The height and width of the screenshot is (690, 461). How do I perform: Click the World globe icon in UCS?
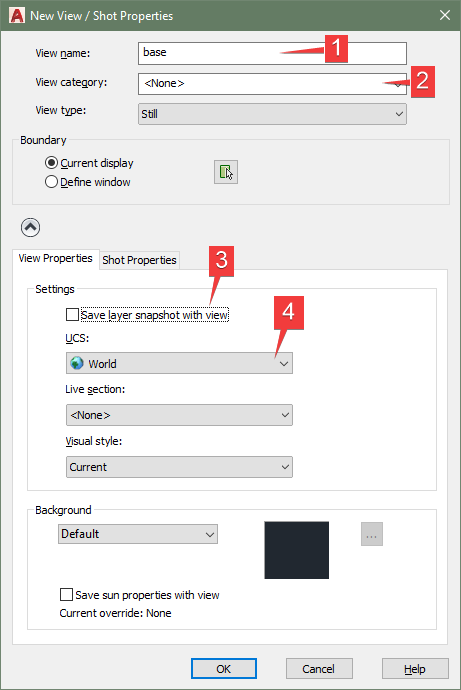click(77, 363)
